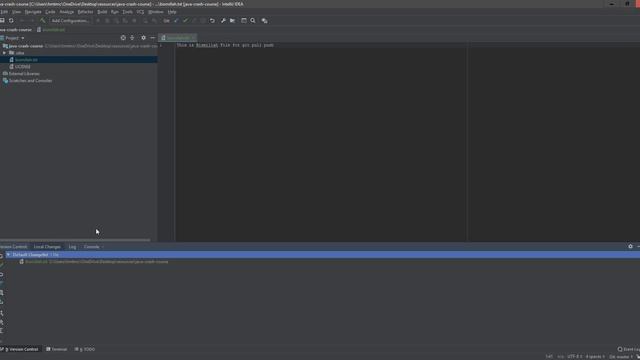Collapse the Default Changelist node
This screenshot has height=360, width=640.
[8, 255]
